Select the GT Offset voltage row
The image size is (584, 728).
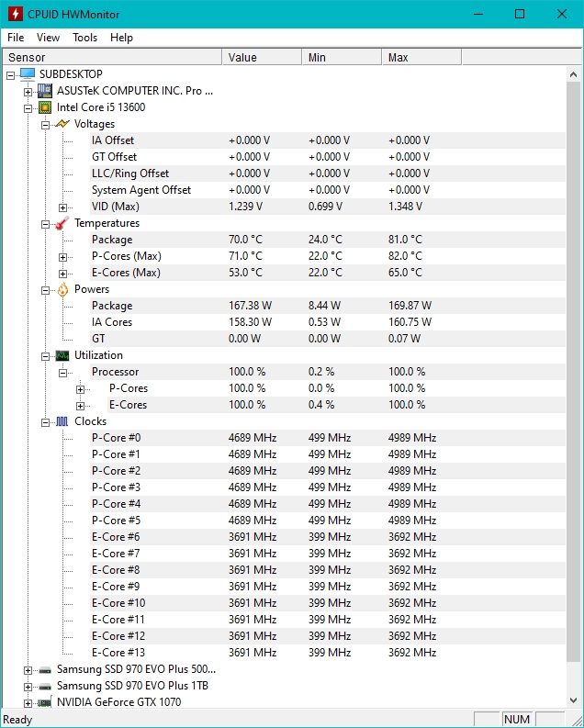pos(328,157)
